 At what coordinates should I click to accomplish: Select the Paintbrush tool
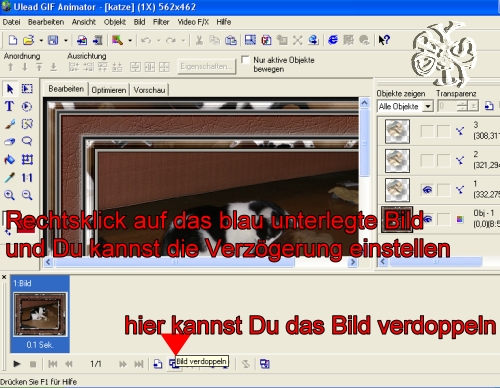point(10,124)
